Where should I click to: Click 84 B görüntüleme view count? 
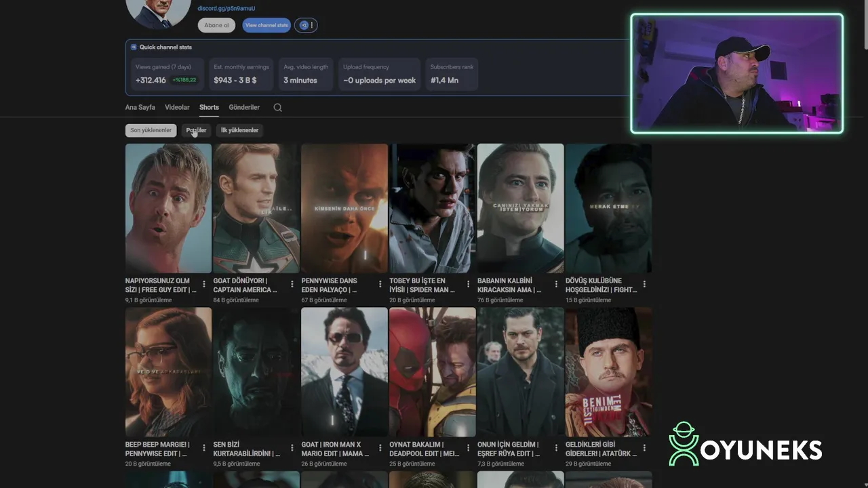click(236, 300)
